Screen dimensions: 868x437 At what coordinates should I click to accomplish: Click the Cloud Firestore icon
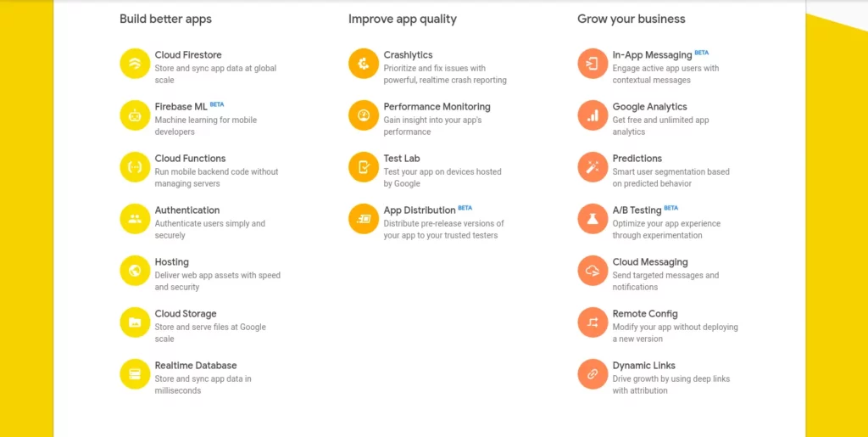(135, 64)
